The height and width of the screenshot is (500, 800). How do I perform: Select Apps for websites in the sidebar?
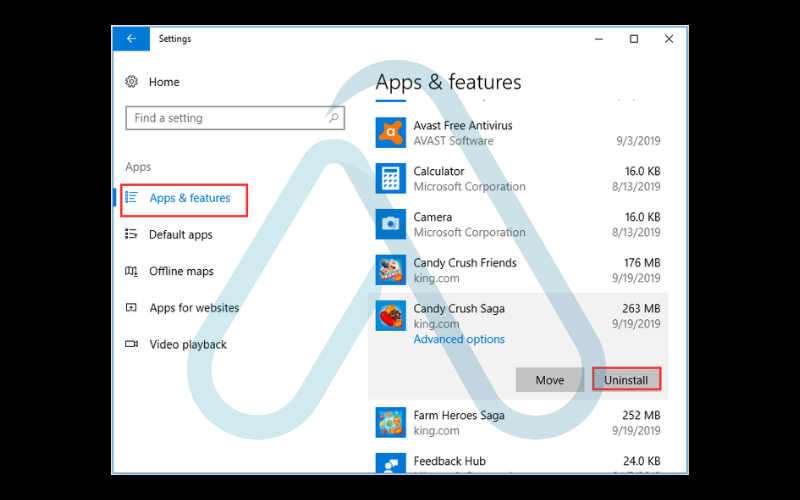pos(194,308)
